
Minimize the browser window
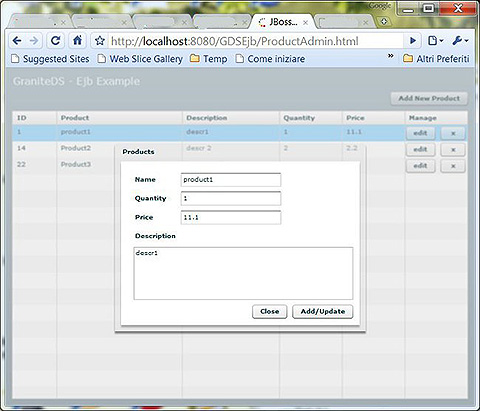(408, 8)
